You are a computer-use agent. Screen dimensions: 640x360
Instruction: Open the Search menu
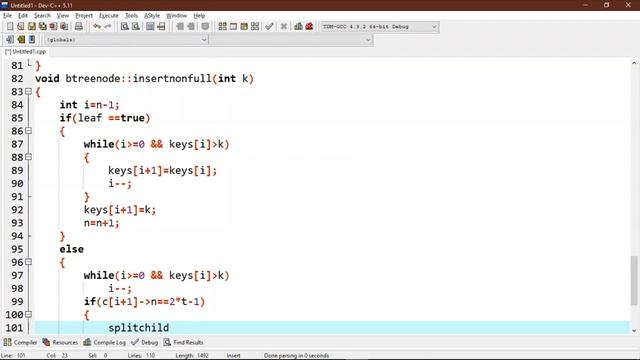click(x=42, y=16)
